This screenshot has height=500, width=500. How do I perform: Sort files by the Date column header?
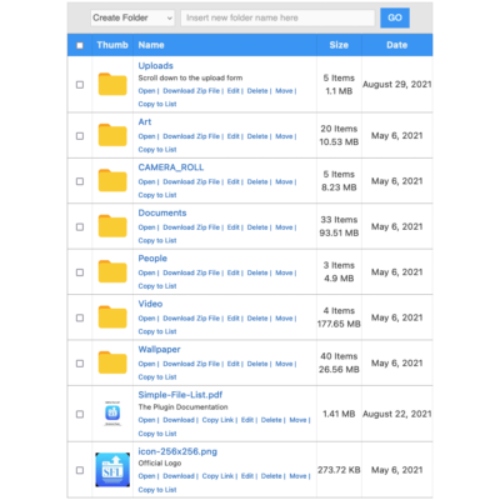click(397, 45)
